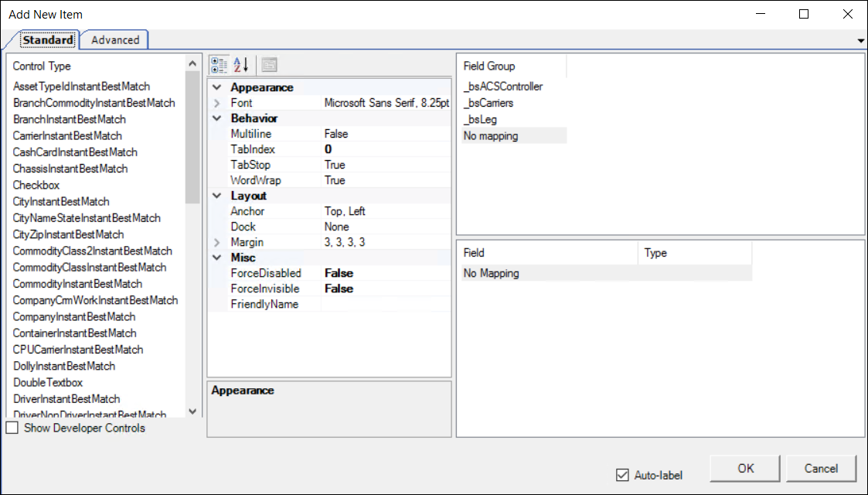Uncheck the Auto-label checkbox

pyautogui.click(x=622, y=475)
